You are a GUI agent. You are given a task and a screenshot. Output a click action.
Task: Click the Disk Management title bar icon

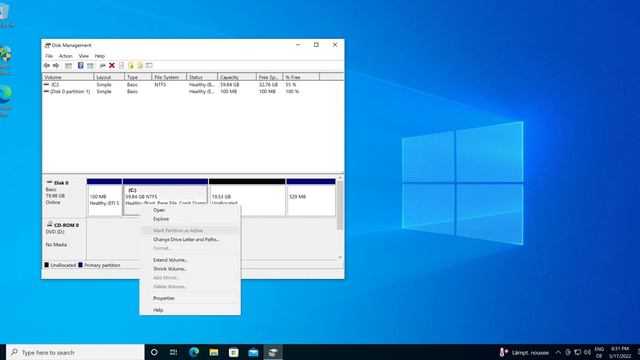point(47,45)
